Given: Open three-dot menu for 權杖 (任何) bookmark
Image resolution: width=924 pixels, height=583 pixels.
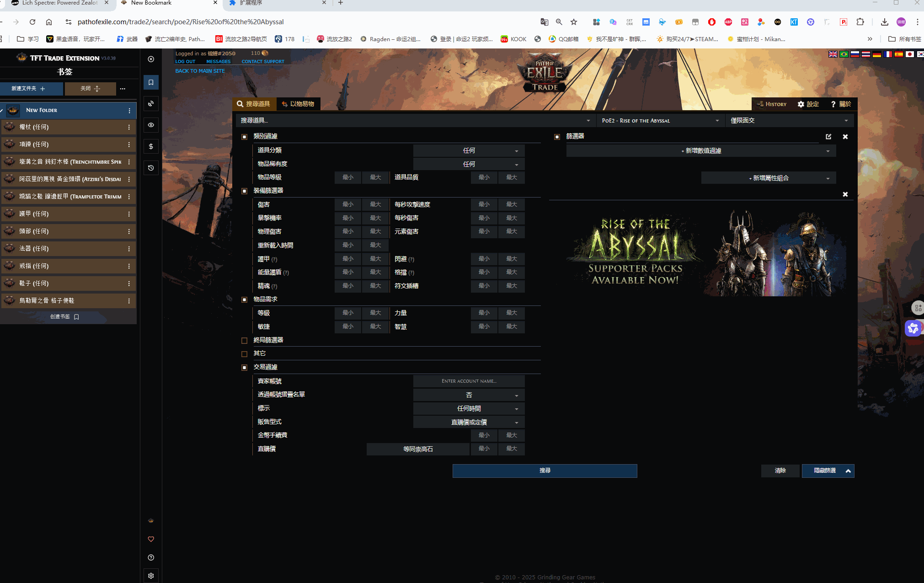Looking at the screenshot, I should [129, 127].
